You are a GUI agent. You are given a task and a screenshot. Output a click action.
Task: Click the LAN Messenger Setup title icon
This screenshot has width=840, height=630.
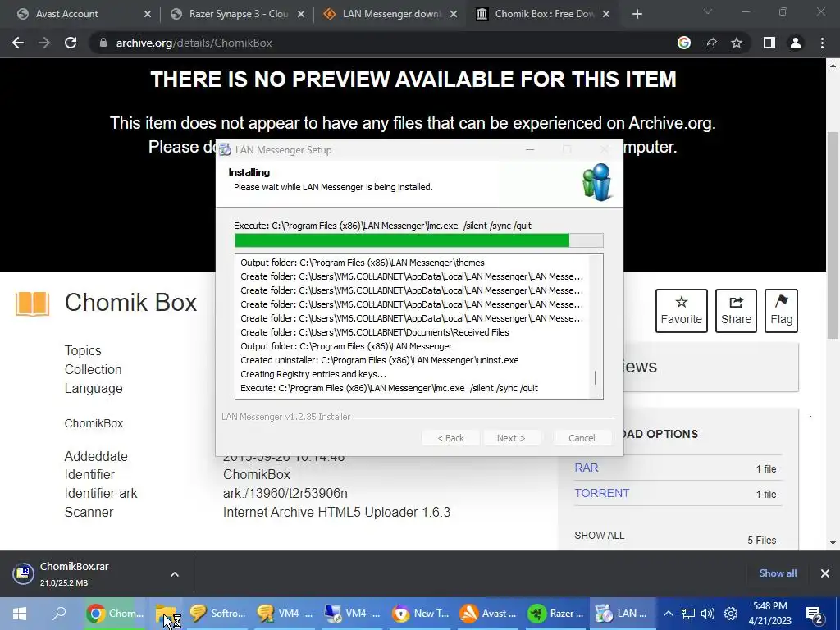coord(226,150)
